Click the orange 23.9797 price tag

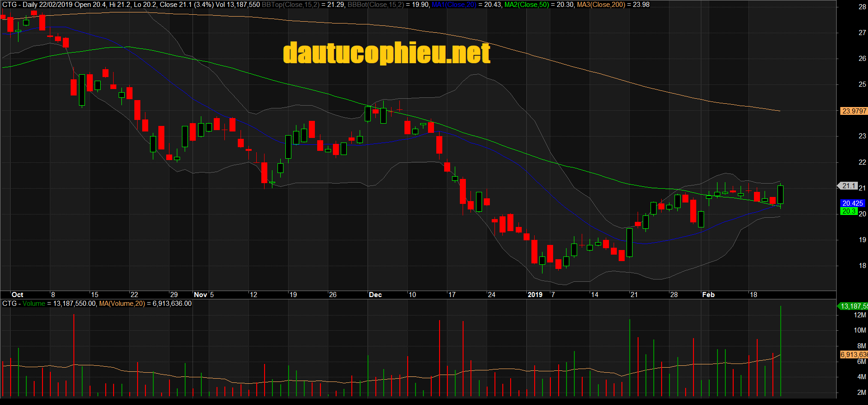(854, 111)
